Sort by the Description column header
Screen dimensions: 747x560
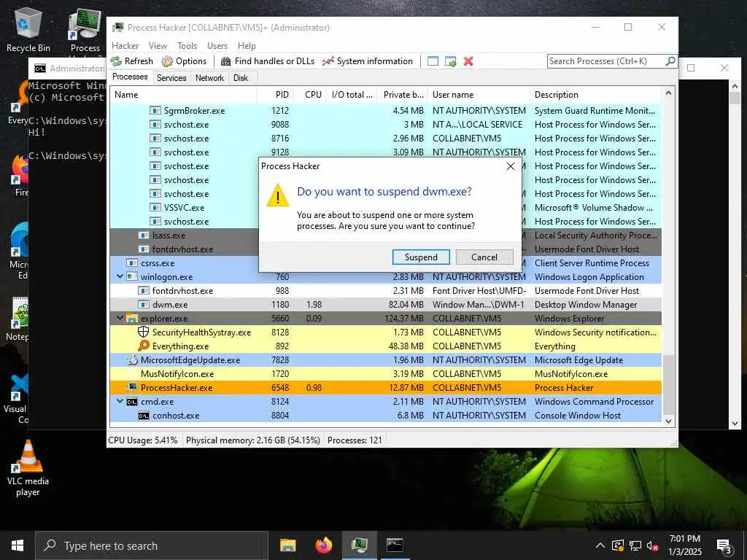(595, 95)
